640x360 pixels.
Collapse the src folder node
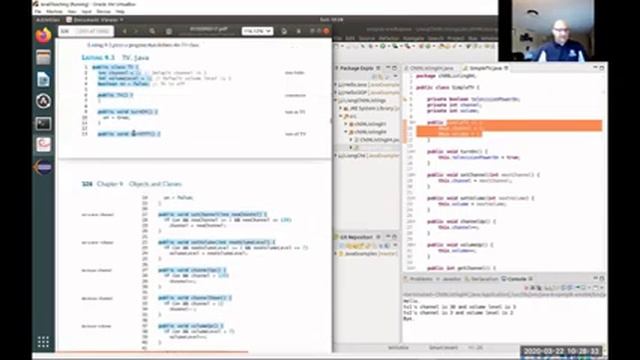pyautogui.click(x=341, y=116)
